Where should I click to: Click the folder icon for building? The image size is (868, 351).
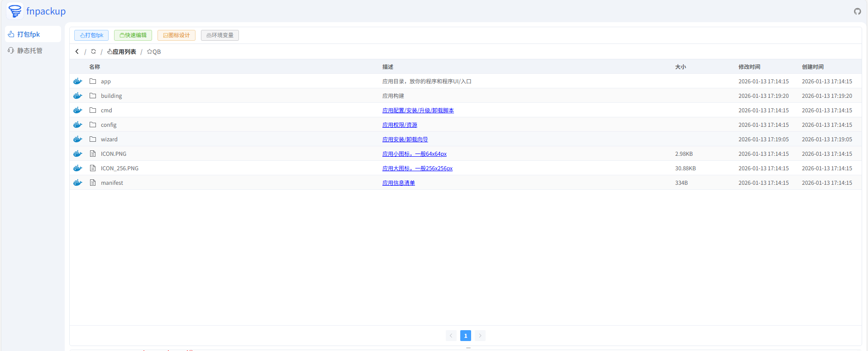point(93,96)
